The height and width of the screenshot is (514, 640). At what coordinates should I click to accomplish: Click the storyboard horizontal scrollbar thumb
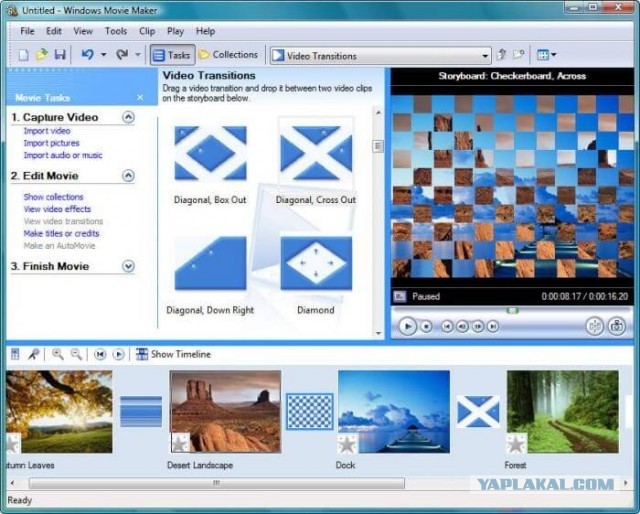tap(217, 483)
